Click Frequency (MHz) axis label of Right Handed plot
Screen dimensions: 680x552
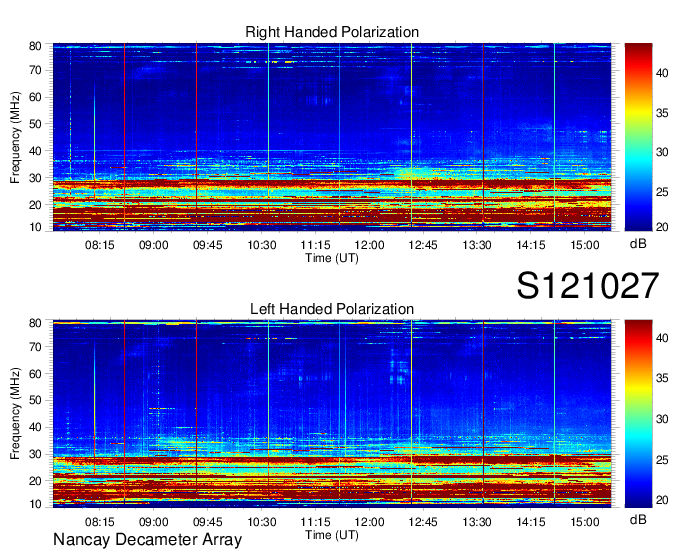point(15,137)
